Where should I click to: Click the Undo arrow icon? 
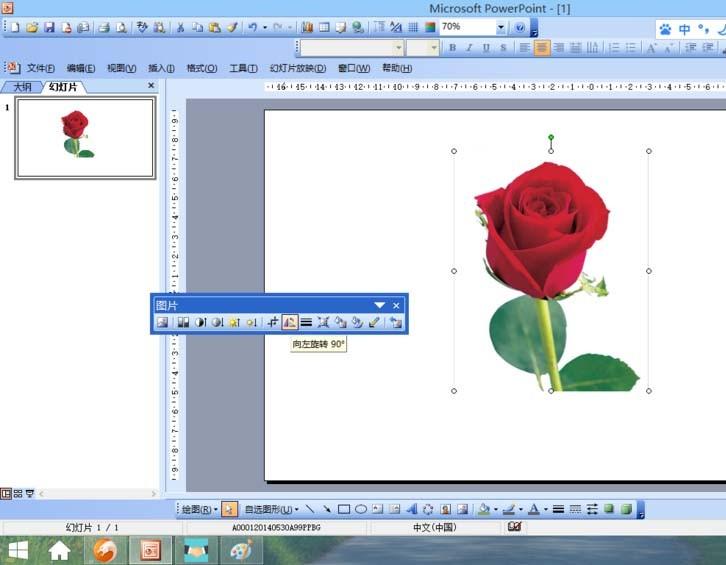pos(252,27)
